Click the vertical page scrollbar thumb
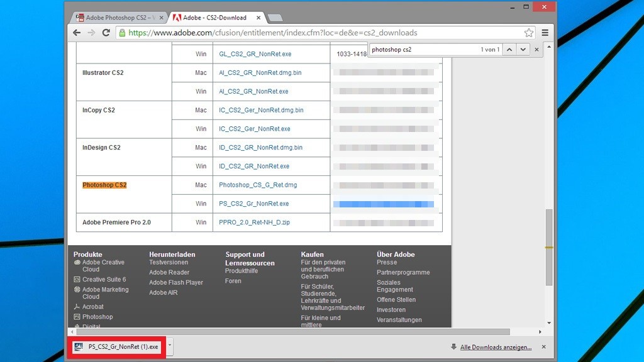Image resolution: width=644 pixels, height=362 pixels. (x=549, y=248)
